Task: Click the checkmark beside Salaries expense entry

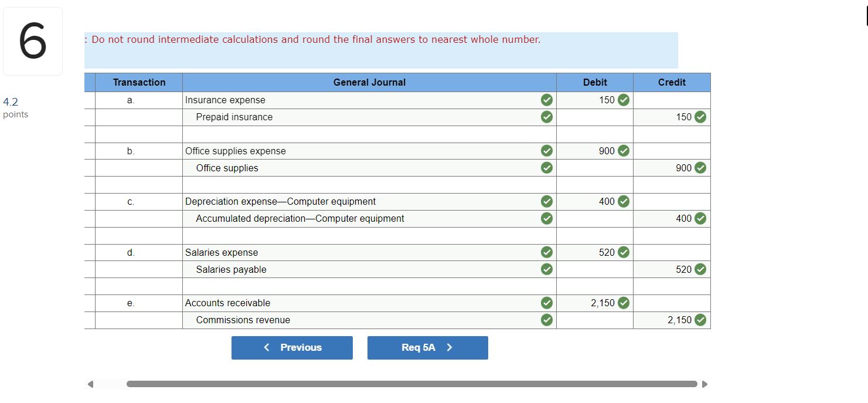Action: click(x=546, y=252)
